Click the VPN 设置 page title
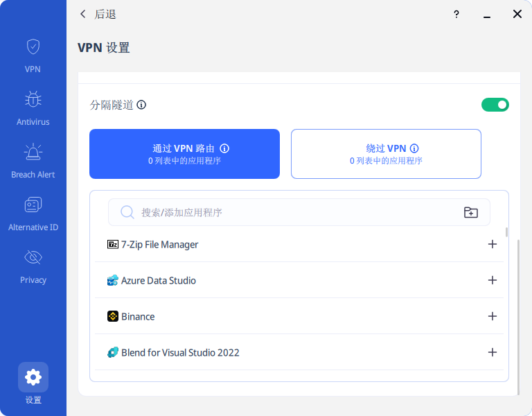Image resolution: width=532 pixels, height=416 pixels. point(103,48)
